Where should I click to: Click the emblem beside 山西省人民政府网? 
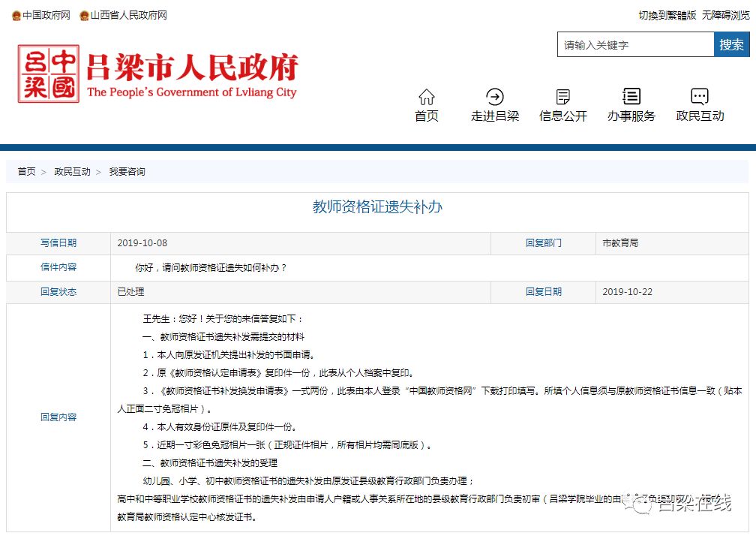coord(84,16)
